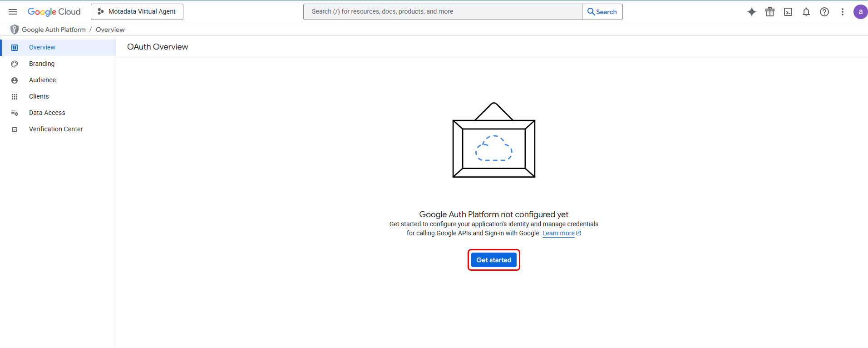Image resolution: width=868 pixels, height=348 pixels.
Task: Open the Branding sidebar item
Action: click(x=58, y=64)
